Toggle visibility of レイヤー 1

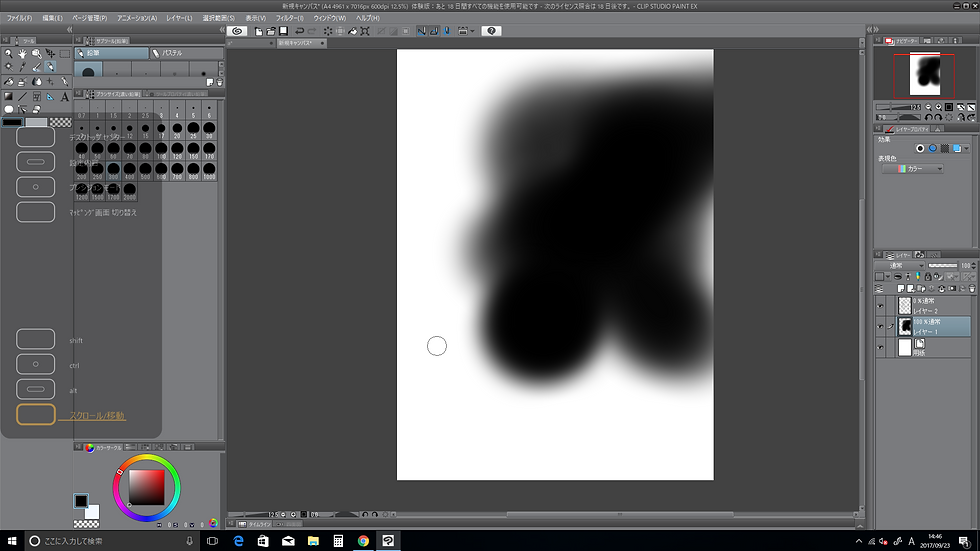tap(880, 326)
